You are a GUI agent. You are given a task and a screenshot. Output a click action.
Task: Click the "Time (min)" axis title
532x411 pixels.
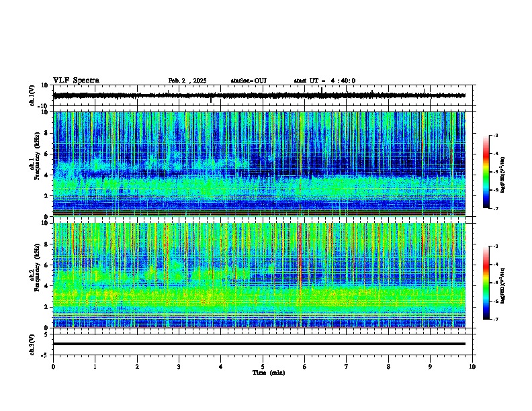(269, 373)
